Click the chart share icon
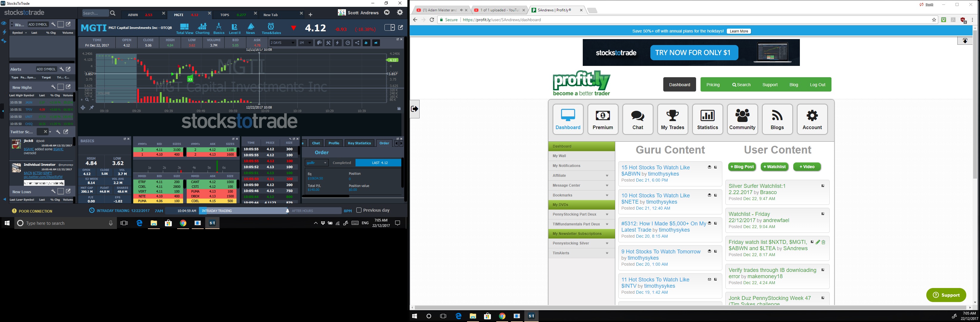Screen dimensions: 980x322 coord(357,43)
